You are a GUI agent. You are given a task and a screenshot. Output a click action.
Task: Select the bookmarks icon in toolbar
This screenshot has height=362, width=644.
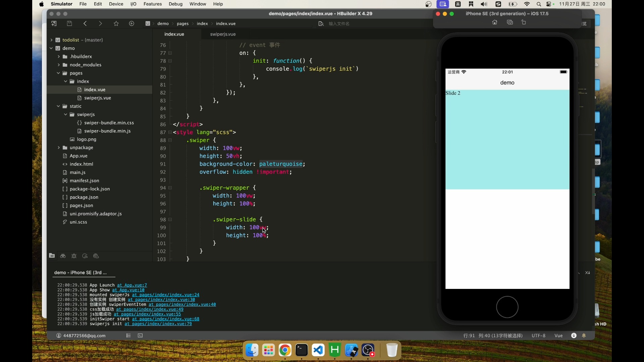coord(116,23)
